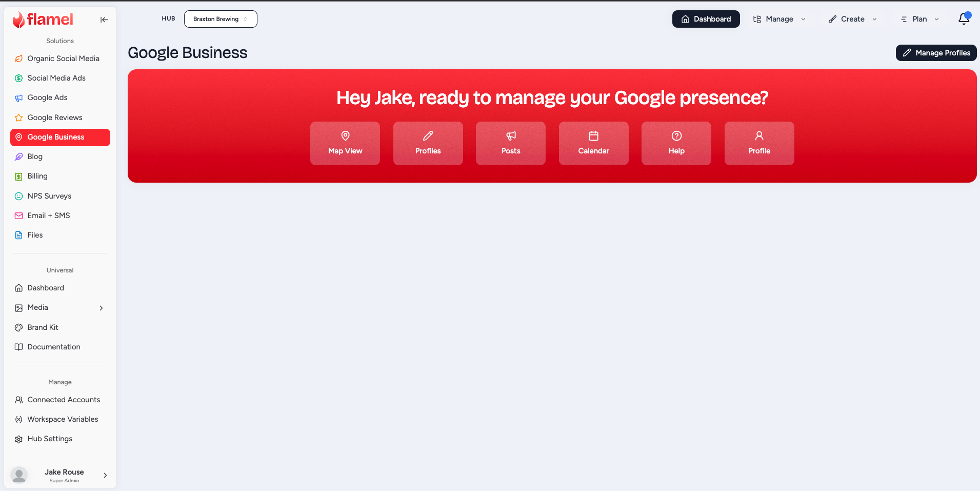Click the Documentation book icon
Screen dimensions: 980x491
pyautogui.click(x=19, y=347)
